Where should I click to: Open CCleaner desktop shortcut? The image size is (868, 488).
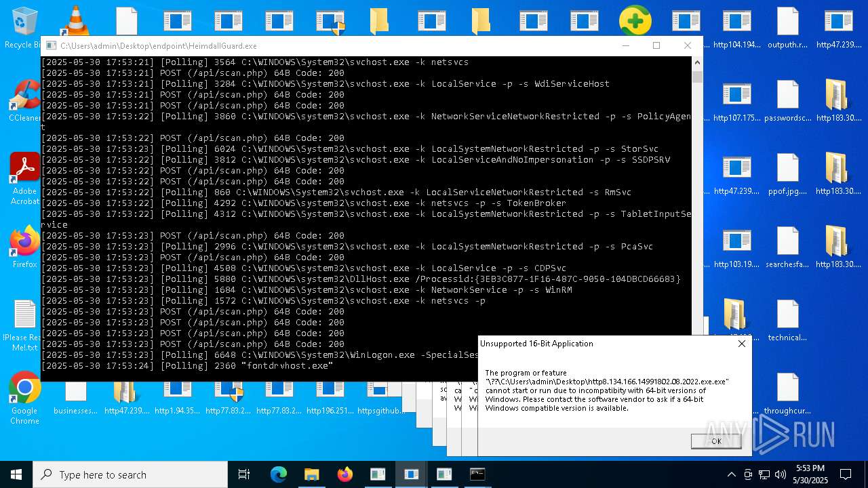pyautogui.click(x=24, y=100)
